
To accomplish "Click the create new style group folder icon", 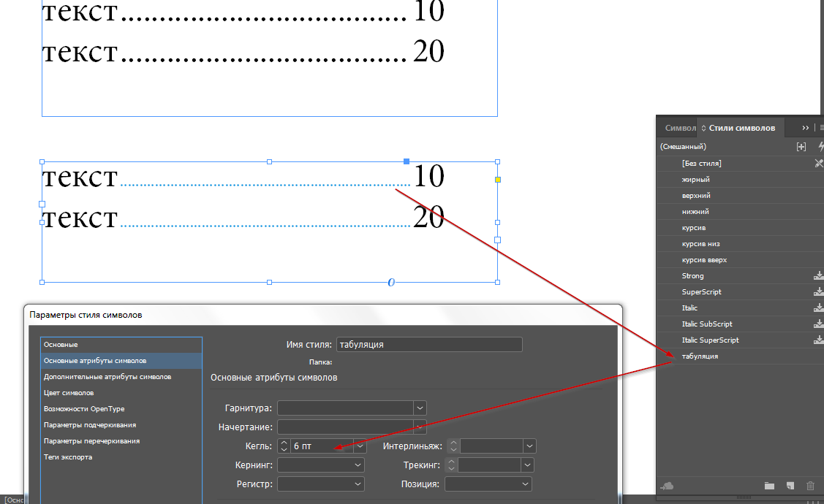I will click(769, 486).
